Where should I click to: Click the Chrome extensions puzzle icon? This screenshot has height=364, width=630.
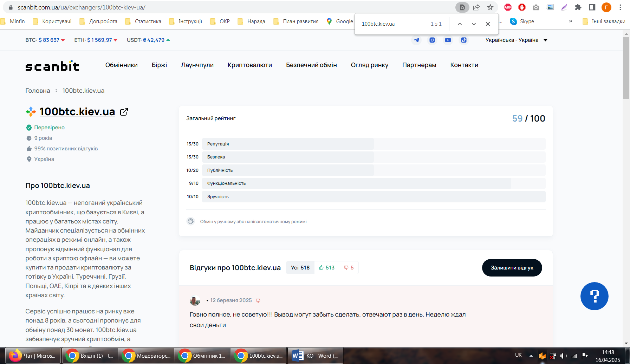578,7
